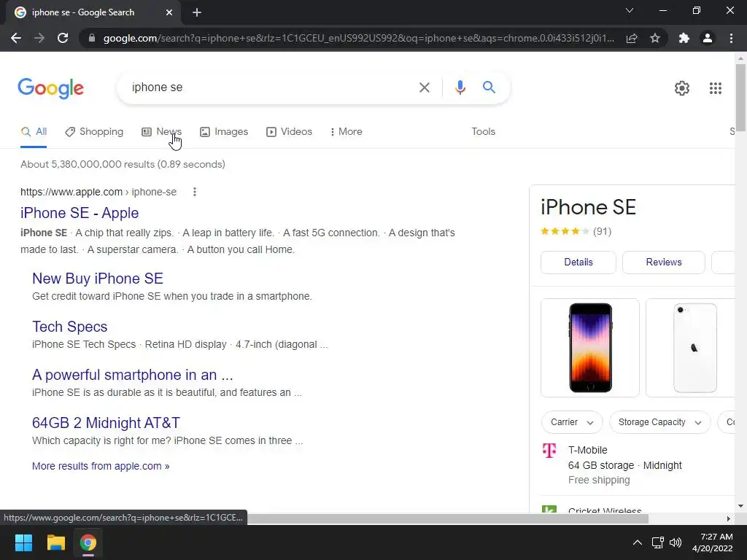Open the taskbar clock showing 7:27 AM
747x560 pixels.
coord(713,542)
